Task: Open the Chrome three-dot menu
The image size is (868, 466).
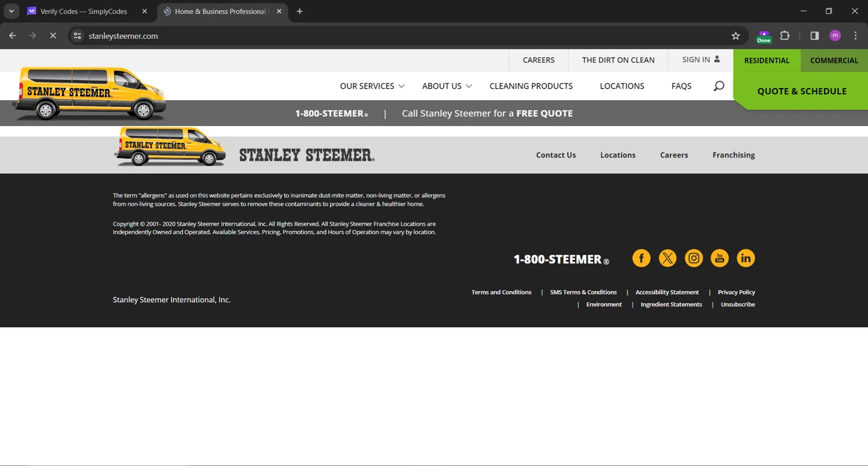Action: pyautogui.click(x=855, y=36)
